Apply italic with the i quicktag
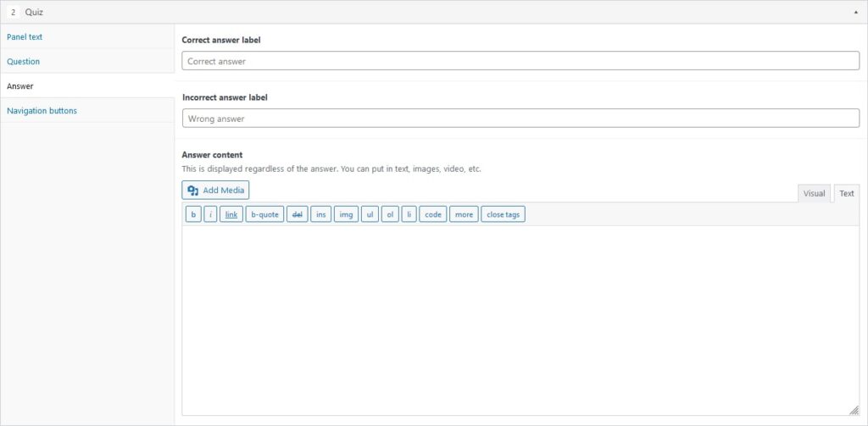Image resolution: width=868 pixels, height=426 pixels. pos(210,214)
